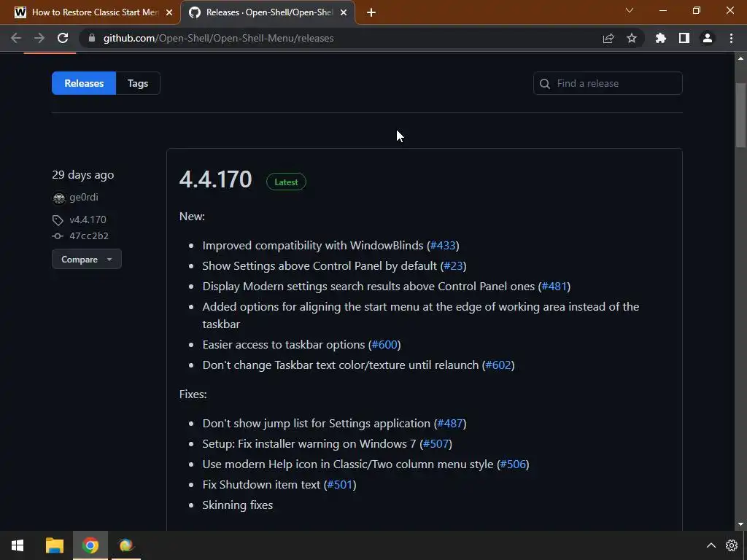Open the taskbar app next to Chrome

pos(126,545)
